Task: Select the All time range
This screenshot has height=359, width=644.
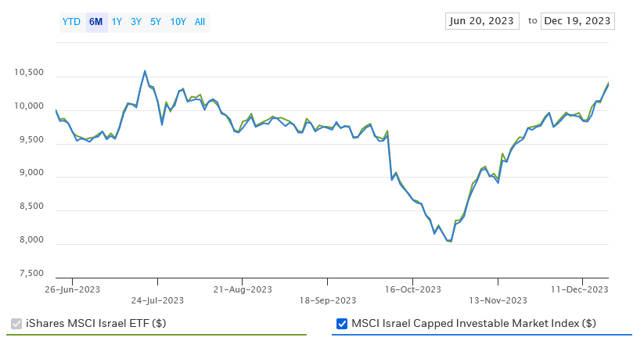Action: click(x=200, y=22)
